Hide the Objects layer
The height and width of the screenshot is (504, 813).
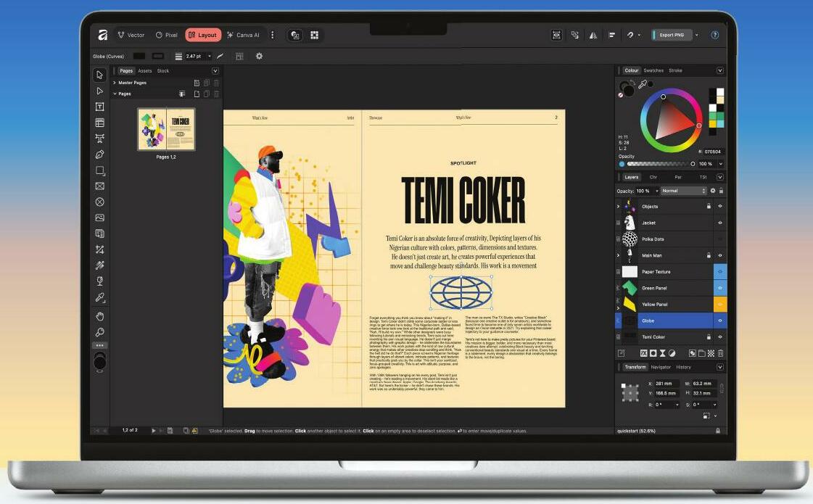pos(719,207)
